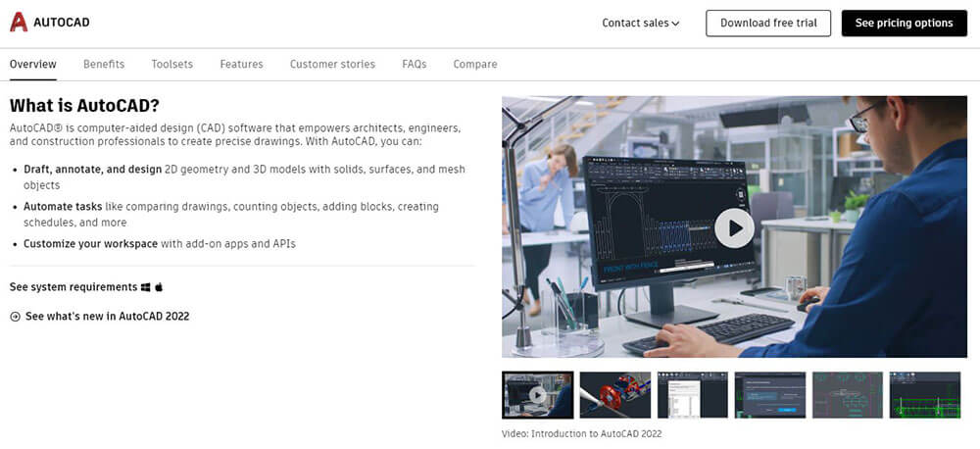The image size is (980, 449).
Task: Switch to the Compare tab
Action: (x=475, y=64)
